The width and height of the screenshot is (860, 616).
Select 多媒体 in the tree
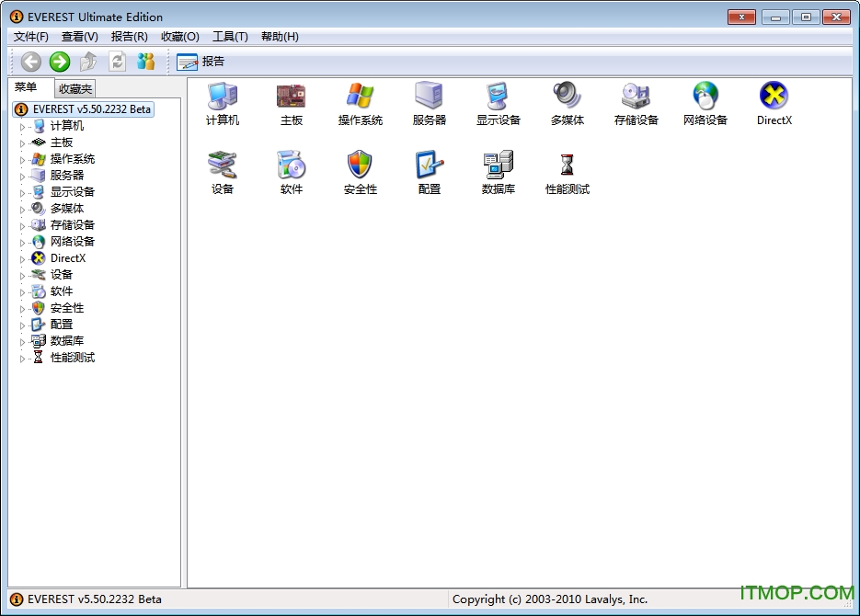[67, 209]
